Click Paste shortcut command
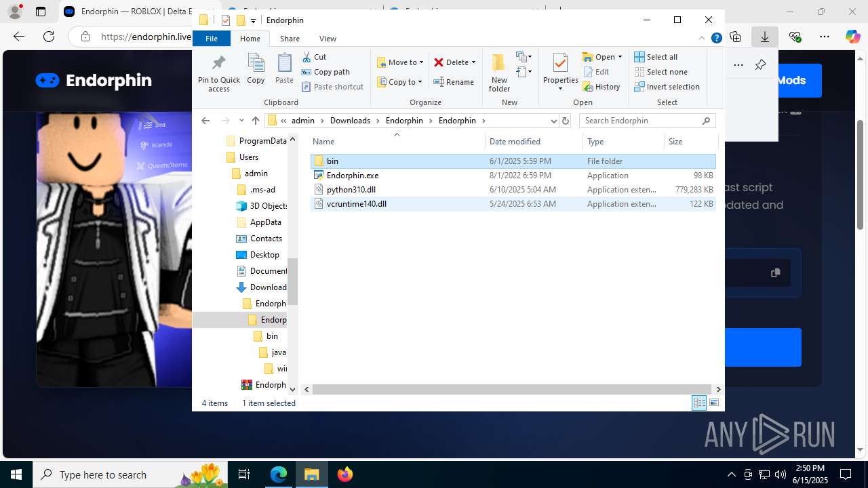Screen dimensions: 868x488 [333, 87]
